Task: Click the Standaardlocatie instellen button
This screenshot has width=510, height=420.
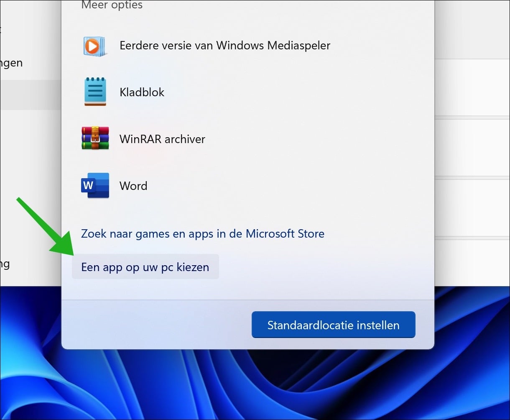Action: click(333, 324)
